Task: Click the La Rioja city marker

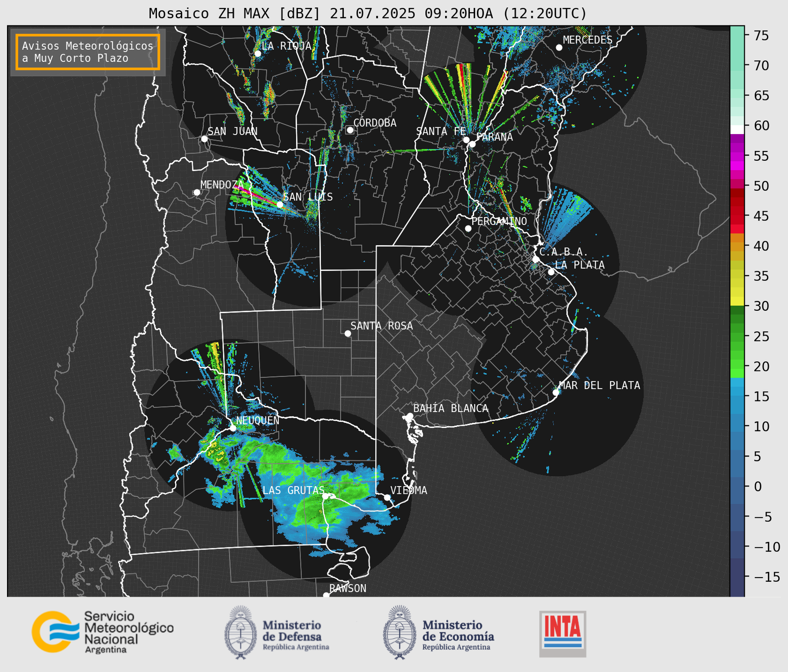Action: pyautogui.click(x=257, y=54)
